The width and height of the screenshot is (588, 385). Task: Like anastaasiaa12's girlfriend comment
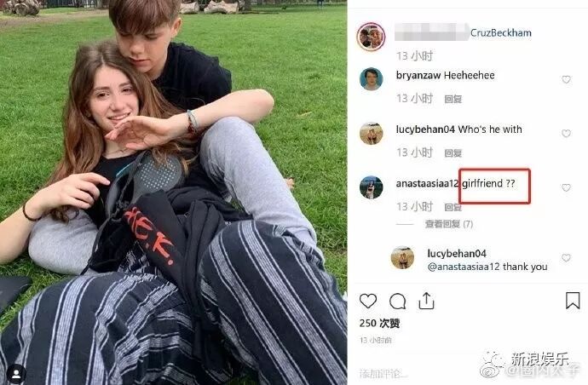pyautogui.click(x=566, y=187)
